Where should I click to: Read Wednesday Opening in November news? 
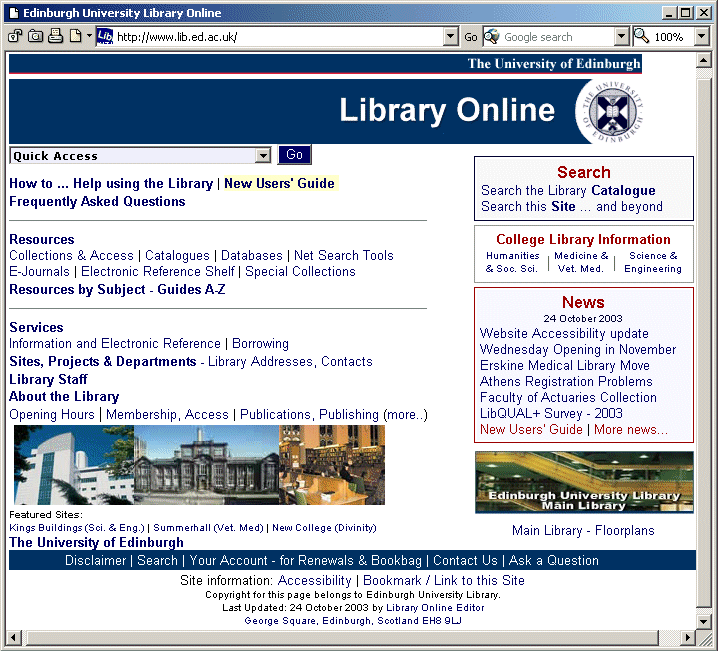578,349
